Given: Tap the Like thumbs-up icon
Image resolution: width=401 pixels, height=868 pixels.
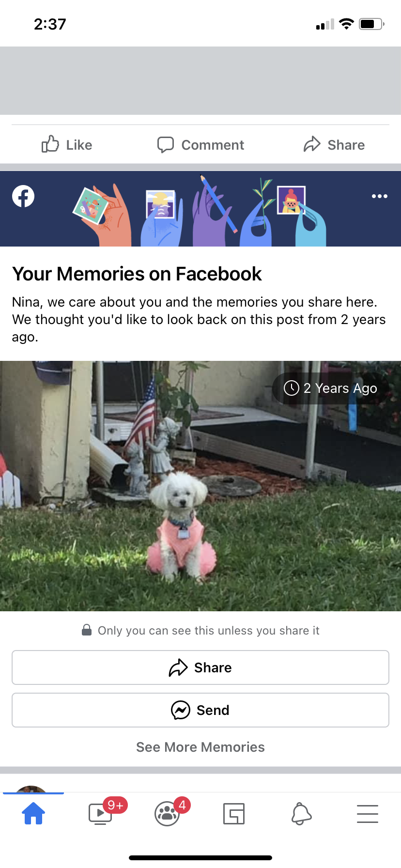Looking at the screenshot, I should (x=50, y=144).
